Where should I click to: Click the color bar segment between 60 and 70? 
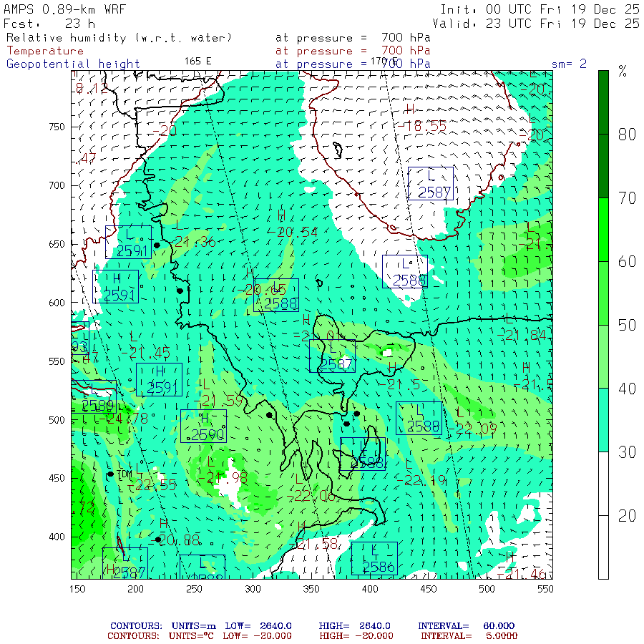tap(603, 230)
